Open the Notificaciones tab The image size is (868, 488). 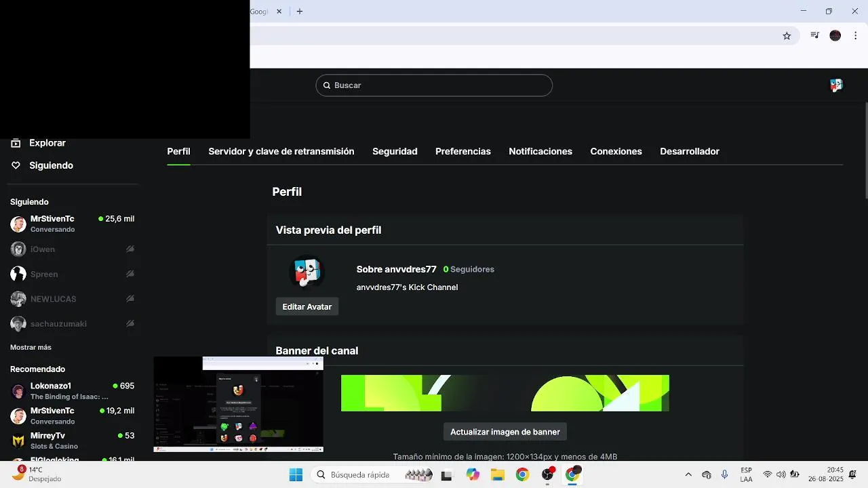click(540, 151)
